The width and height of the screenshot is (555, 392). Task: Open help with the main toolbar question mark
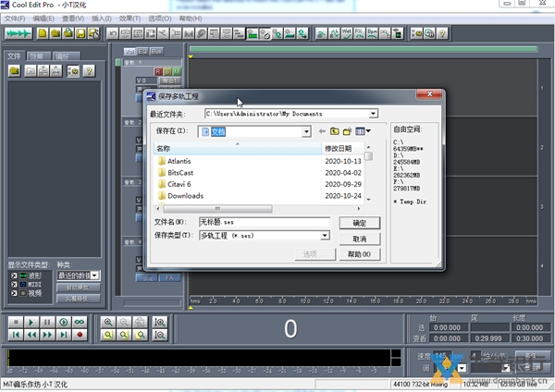[x=442, y=33]
